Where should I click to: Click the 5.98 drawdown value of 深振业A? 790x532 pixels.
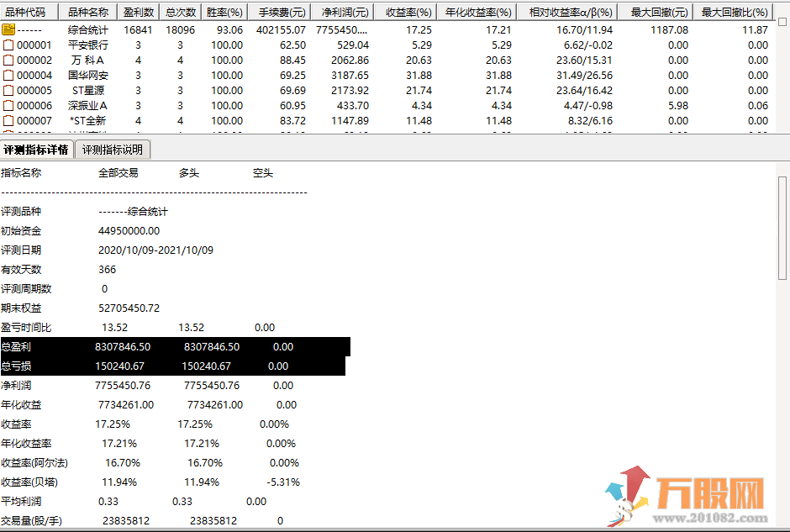678,106
